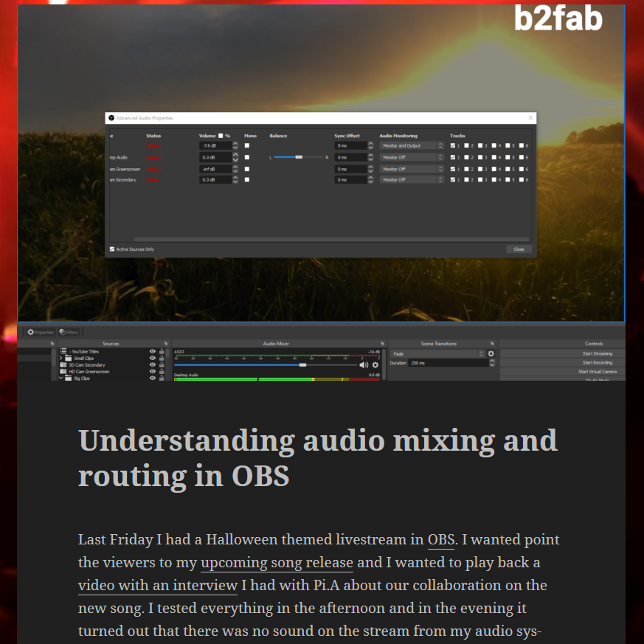Click Start Streaming in Controls
644x644 pixels.
[562, 353]
